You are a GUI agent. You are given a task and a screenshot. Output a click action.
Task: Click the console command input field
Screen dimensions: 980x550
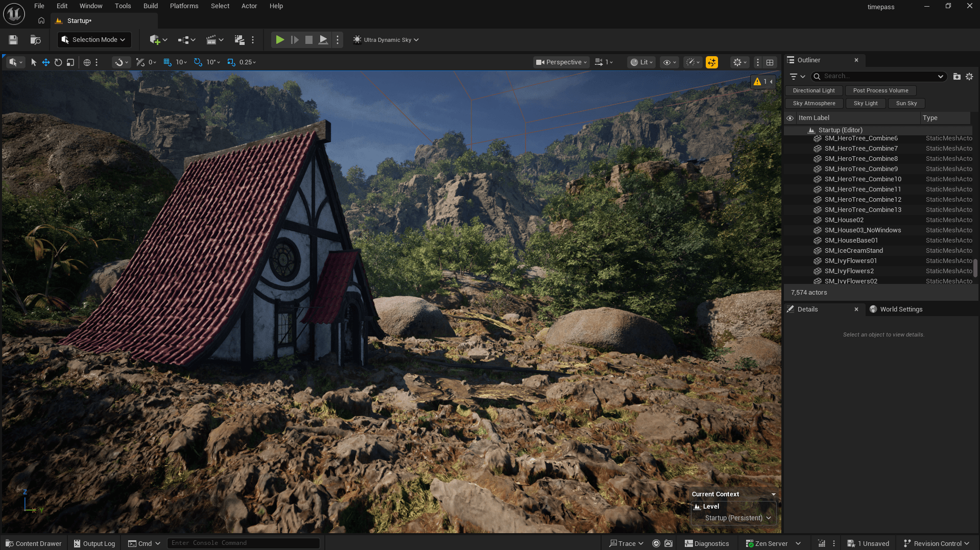243,543
